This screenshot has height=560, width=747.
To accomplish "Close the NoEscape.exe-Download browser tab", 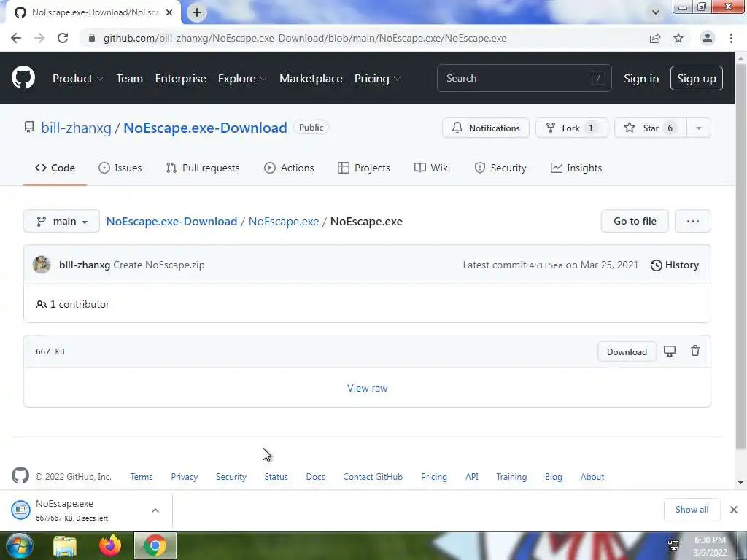I will 169,12.
